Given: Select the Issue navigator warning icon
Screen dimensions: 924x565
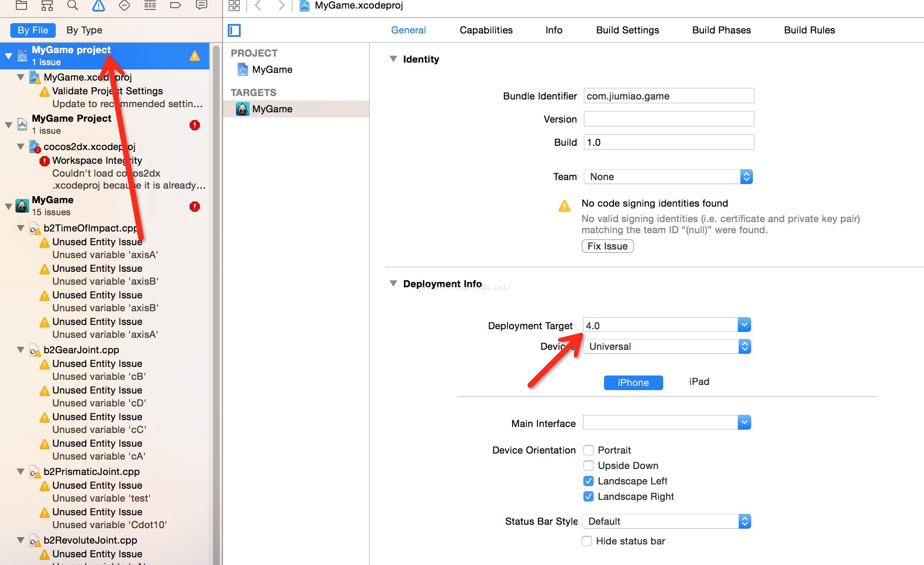Looking at the screenshot, I should pos(99,6).
